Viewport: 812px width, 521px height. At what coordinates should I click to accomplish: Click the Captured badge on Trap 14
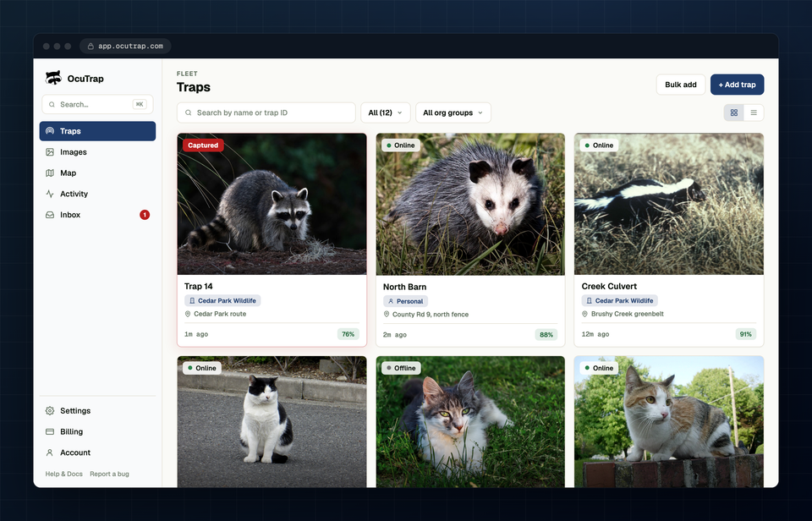coord(203,145)
